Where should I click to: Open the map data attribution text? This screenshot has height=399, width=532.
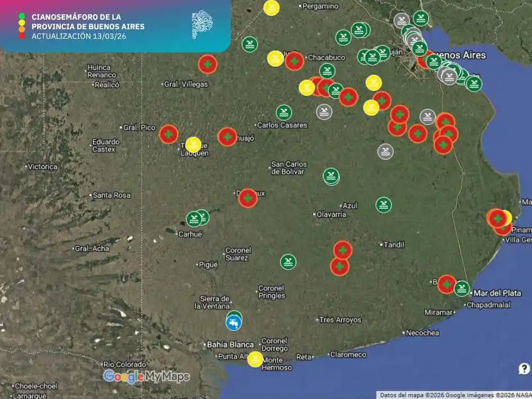pos(455,395)
